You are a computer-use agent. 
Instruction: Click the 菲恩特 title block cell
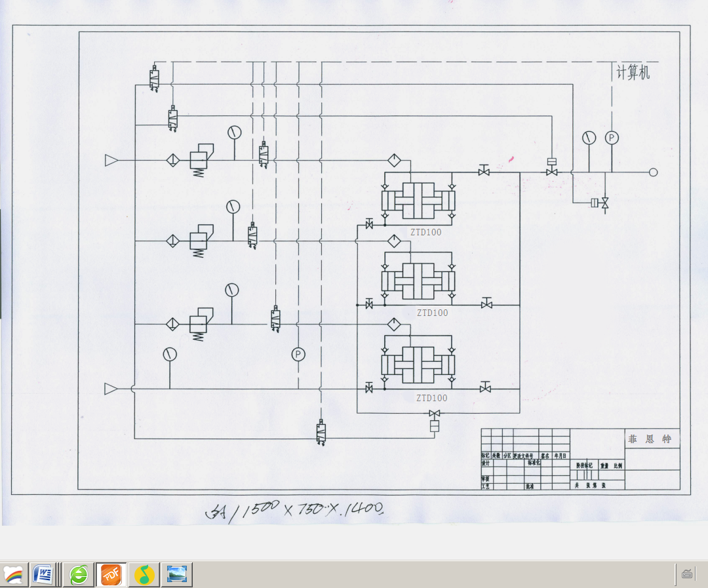(x=650, y=439)
